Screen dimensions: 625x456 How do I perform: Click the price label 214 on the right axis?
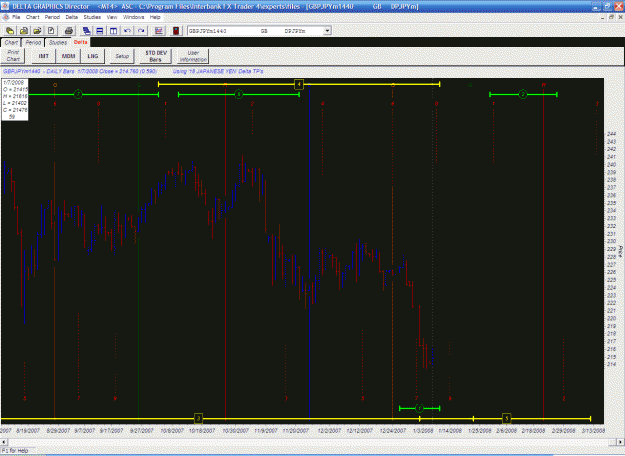pyautogui.click(x=611, y=364)
